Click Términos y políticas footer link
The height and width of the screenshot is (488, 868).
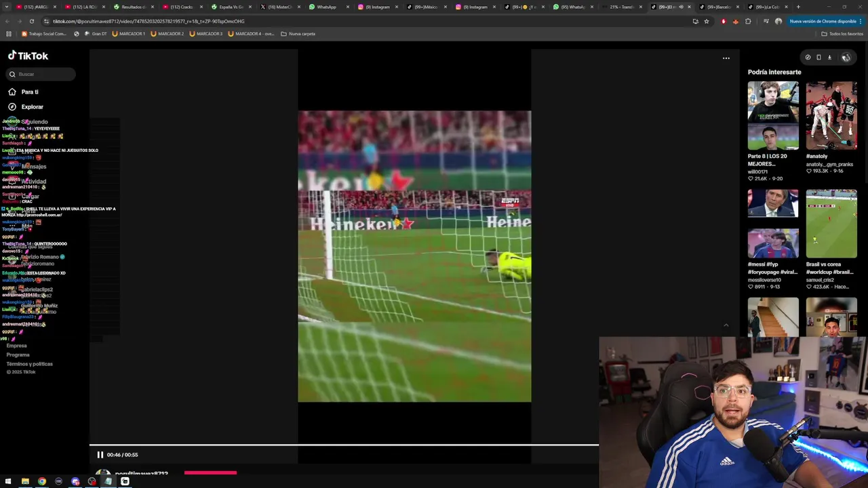point(29,364)
